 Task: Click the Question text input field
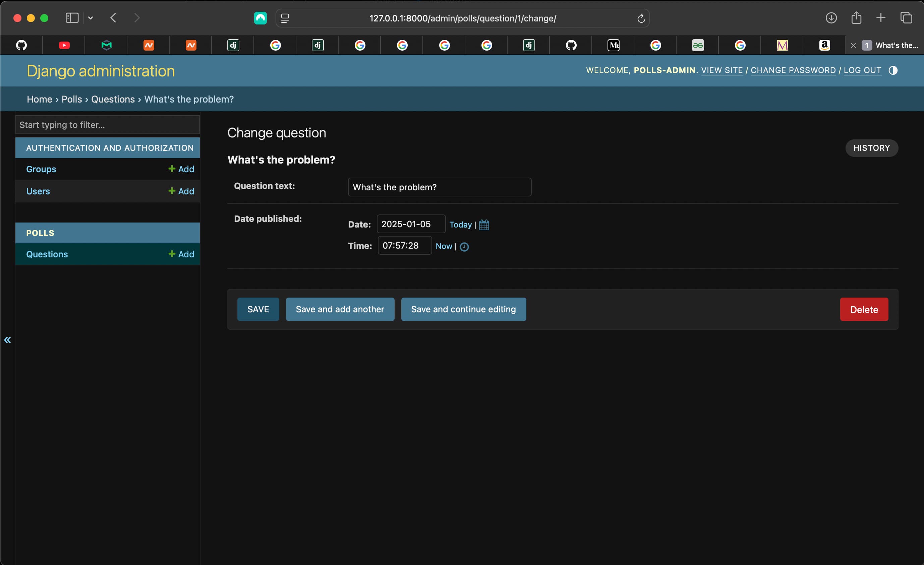point(440,187)
